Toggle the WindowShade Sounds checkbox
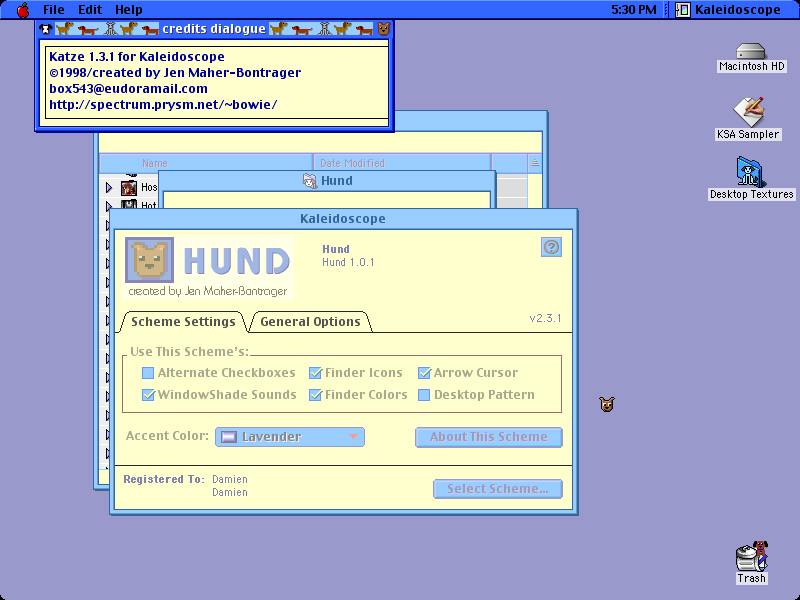This screenshot has height=600, width=800. 148,394
